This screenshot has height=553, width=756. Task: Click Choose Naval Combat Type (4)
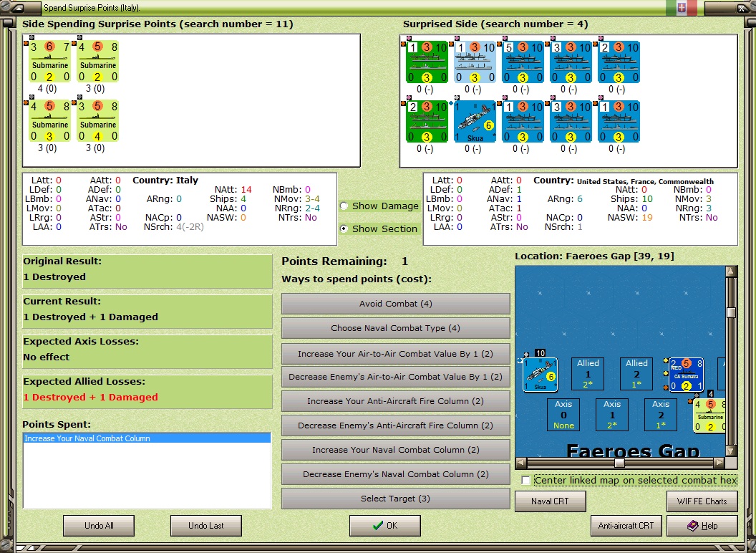(x=395, y=328)
